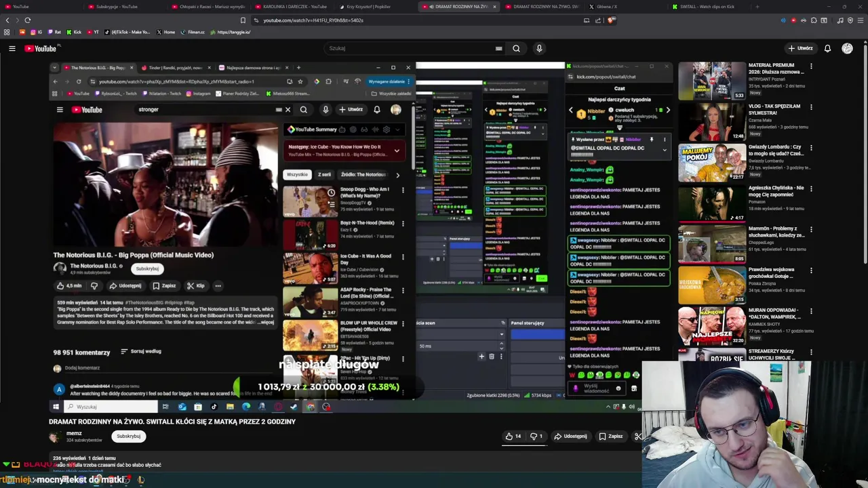This screenshot has width=868, height=488.
Task: Clear the 'stronger' search with X icon
Action: point(288,110)
